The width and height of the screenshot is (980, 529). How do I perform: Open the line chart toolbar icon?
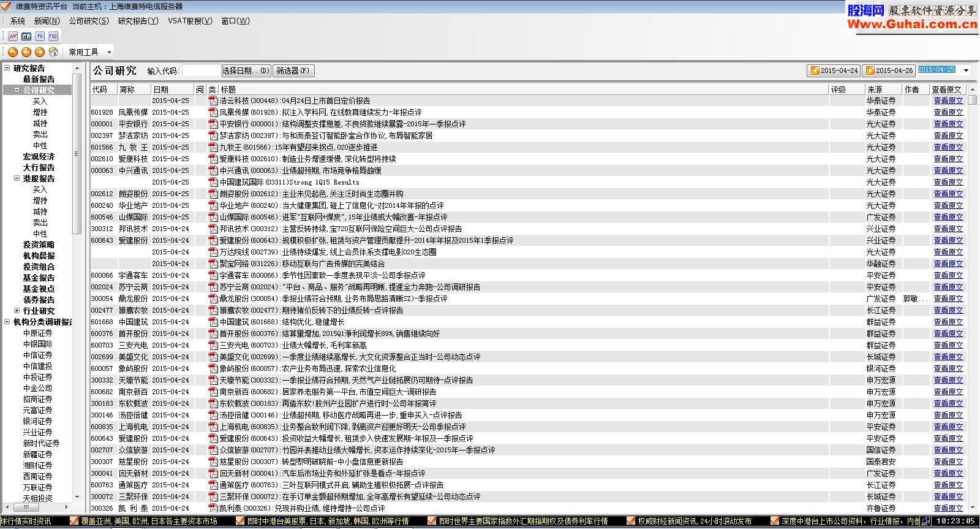click(x=13, y=36)
